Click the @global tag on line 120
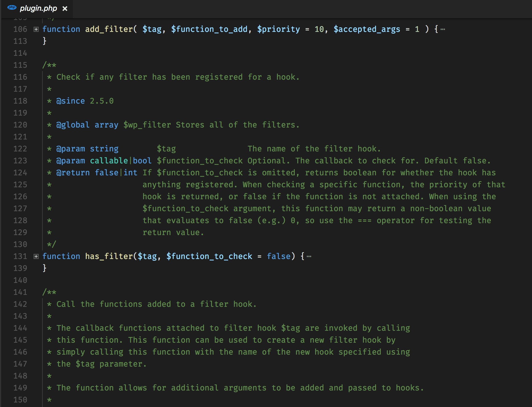The image size is (532, 407). click(x=73, y=125)
